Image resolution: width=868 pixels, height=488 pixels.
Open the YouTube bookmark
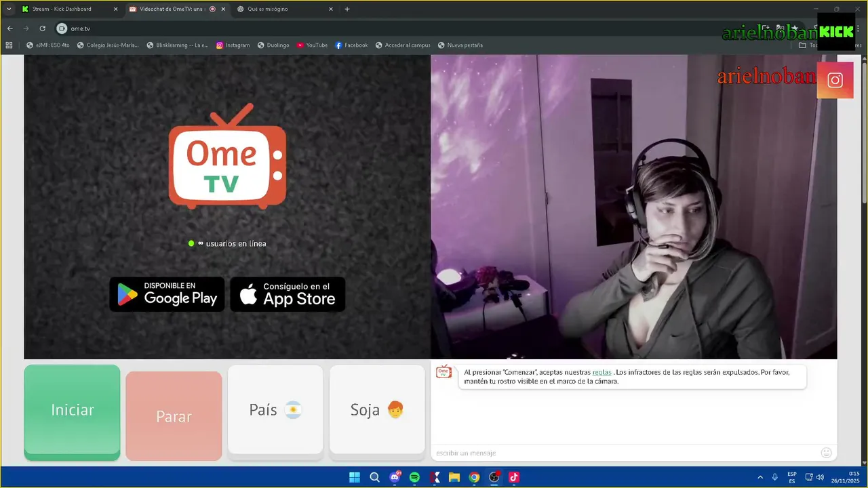tap(312, 45)
